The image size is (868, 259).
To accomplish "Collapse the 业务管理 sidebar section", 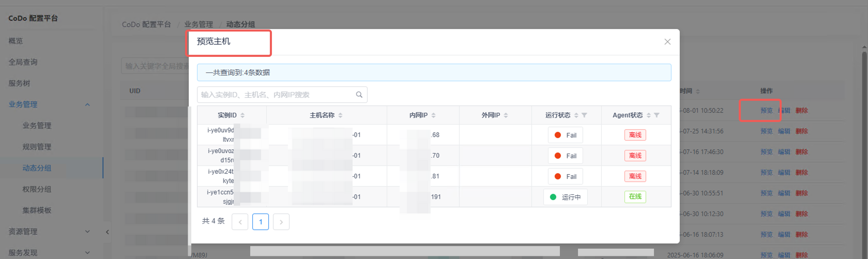I will point(87,104).
